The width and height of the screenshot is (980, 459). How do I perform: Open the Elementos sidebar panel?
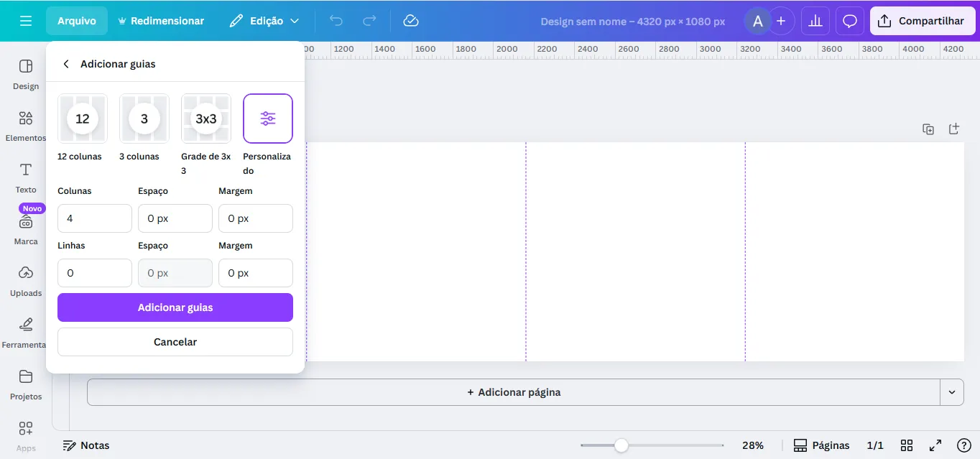[26, 126]
